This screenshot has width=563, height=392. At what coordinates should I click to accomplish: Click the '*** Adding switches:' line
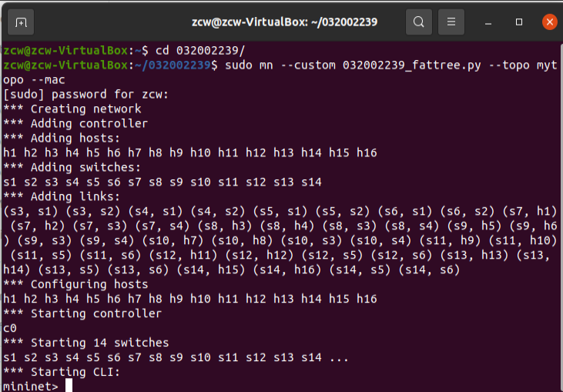pyautogui.click(x=72, y=167)
